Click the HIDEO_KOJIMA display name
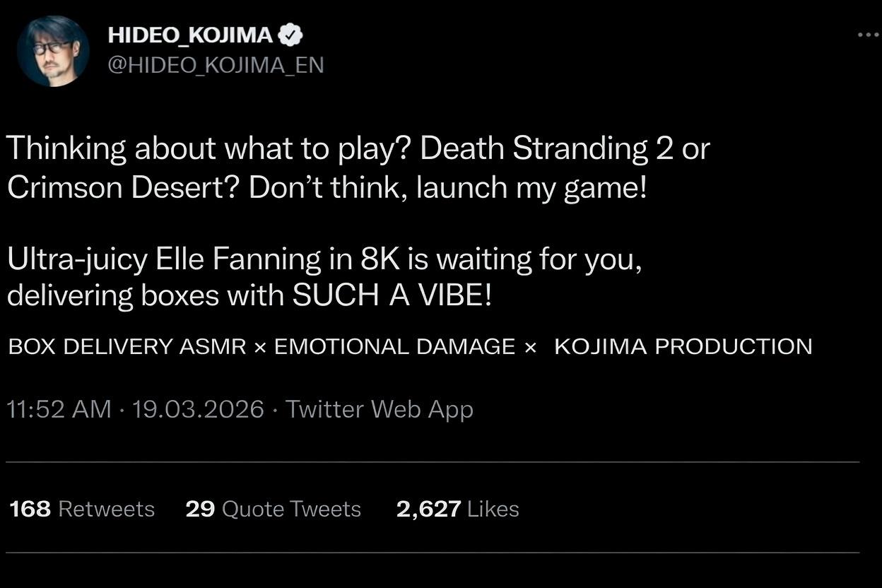The height and width of the screenshot is (588, 882). 190,35
